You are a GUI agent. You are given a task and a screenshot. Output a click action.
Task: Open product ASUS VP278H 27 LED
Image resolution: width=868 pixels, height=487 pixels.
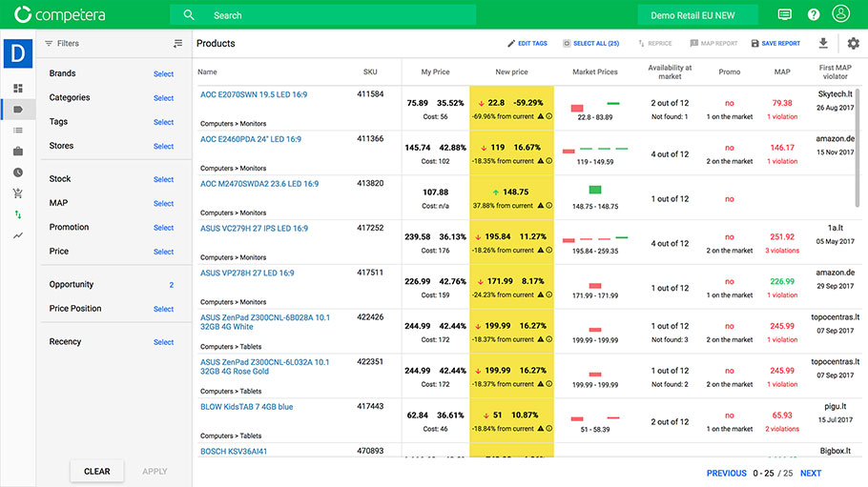[247, 273]
